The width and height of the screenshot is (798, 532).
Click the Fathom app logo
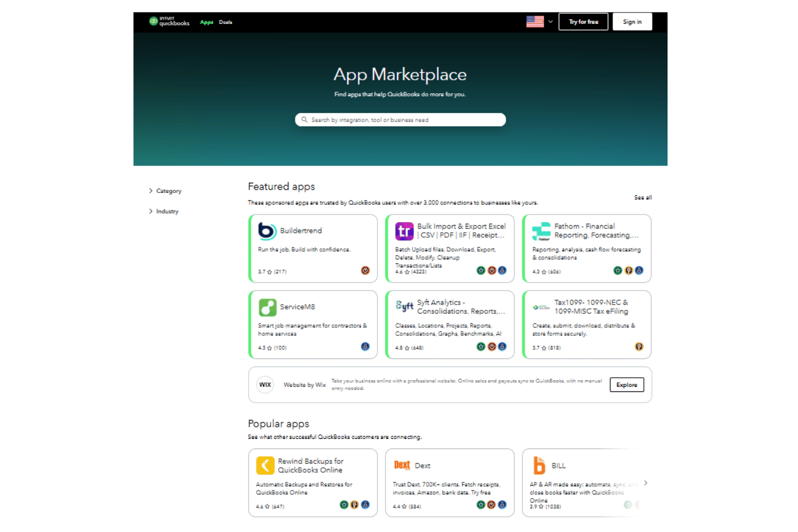pyautogui.click(x=541, y=231)
